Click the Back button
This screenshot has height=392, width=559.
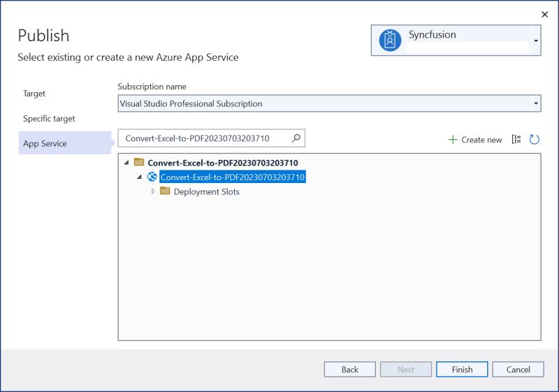[x=350, y=370]
